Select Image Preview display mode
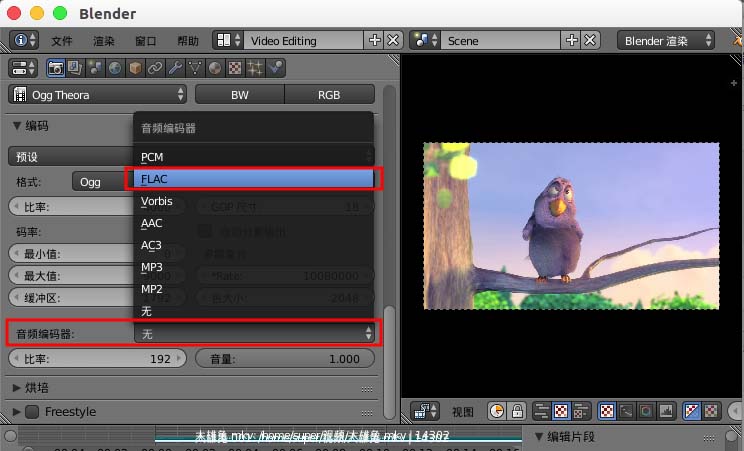The image size is (744, 451). click(607, 411)
